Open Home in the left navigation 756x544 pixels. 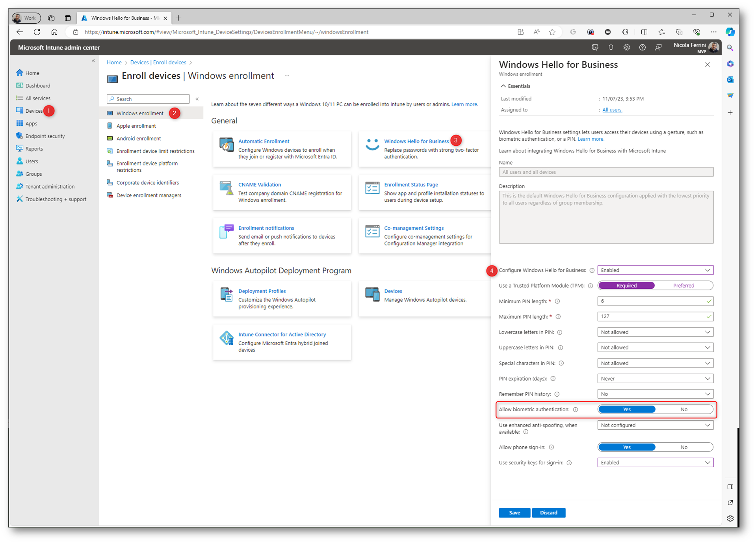click(32, 73)
